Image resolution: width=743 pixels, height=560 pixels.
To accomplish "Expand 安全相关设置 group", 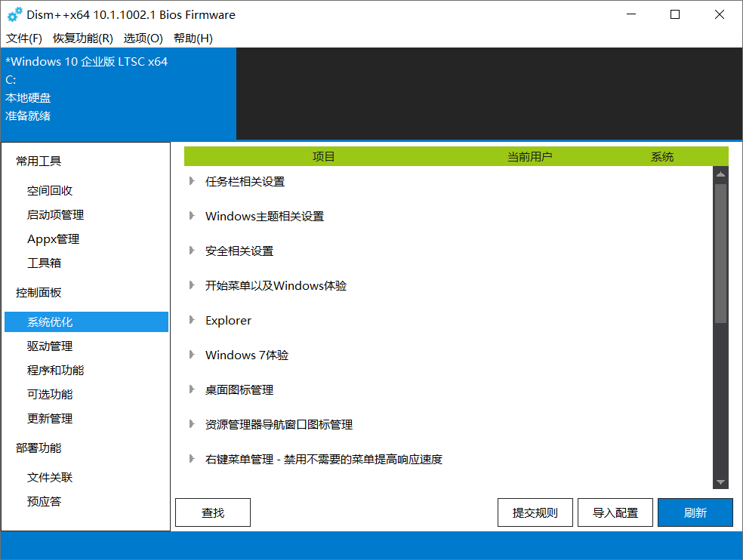I will click(x=192, y=251).
